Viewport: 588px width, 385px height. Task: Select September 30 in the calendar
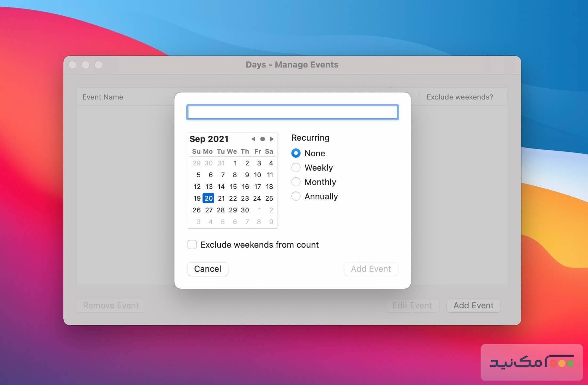(245, 210)
